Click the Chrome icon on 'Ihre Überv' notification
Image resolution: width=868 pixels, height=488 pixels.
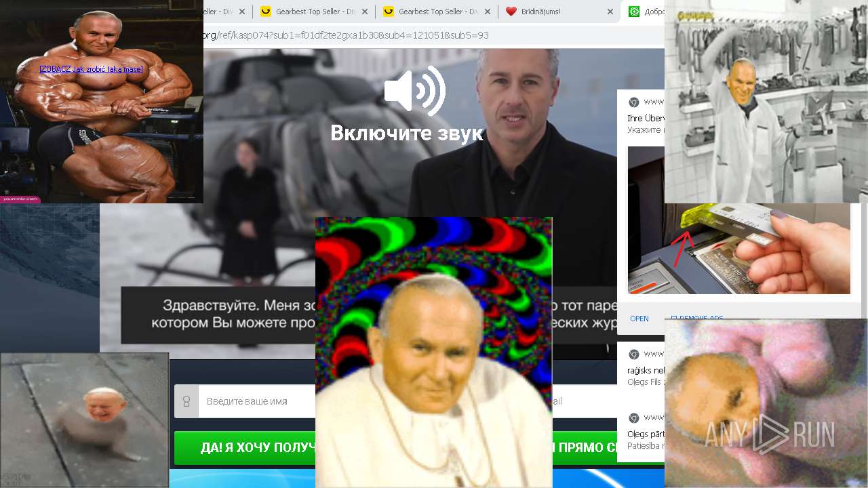[x=634, y=102]
